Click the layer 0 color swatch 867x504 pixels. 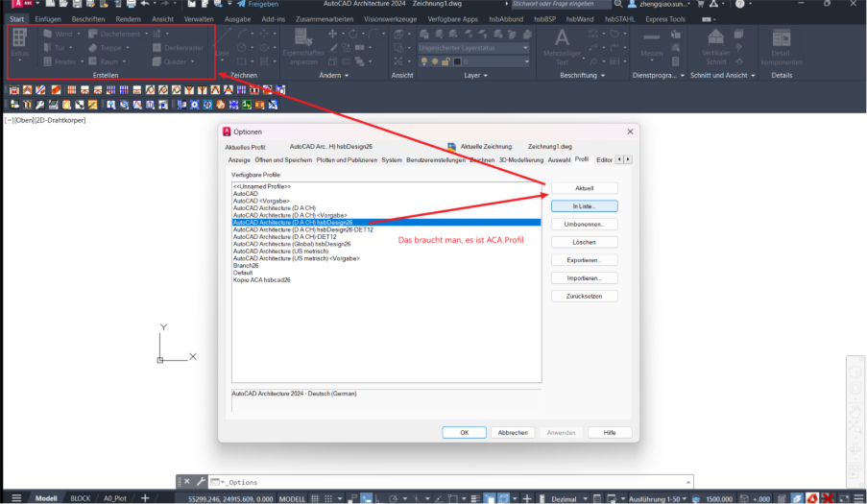(x=457, y=61)
